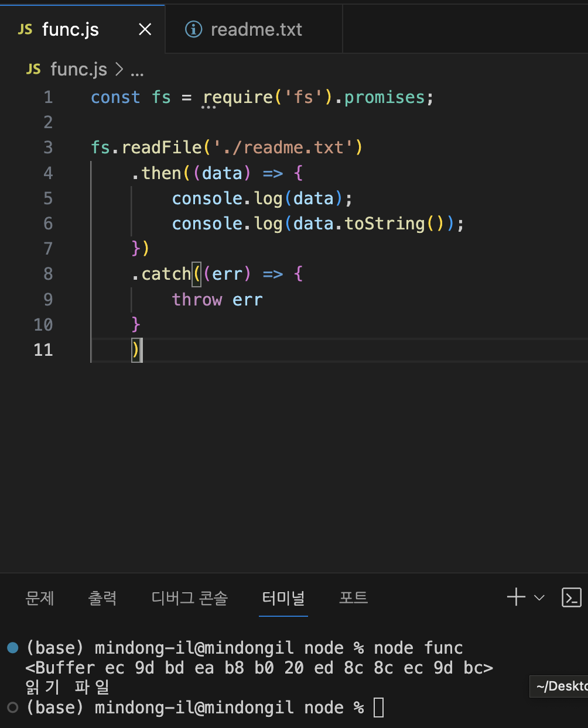Click the info icon on readme.txt tab

point(193,29)
